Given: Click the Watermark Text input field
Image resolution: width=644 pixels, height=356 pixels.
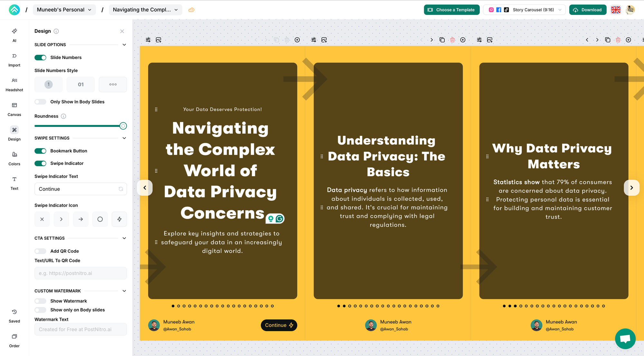Looking at the screenshot, I should click(x=80, y=329).
